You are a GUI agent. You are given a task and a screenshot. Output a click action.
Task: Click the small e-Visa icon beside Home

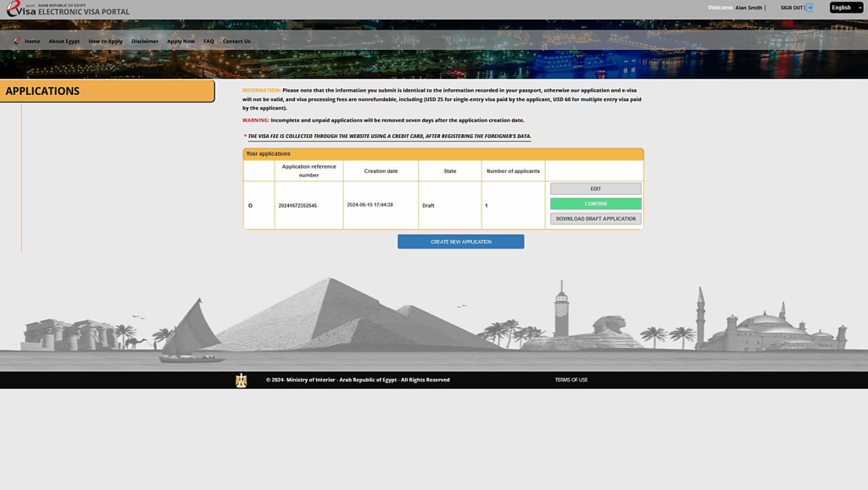(17, 41)
